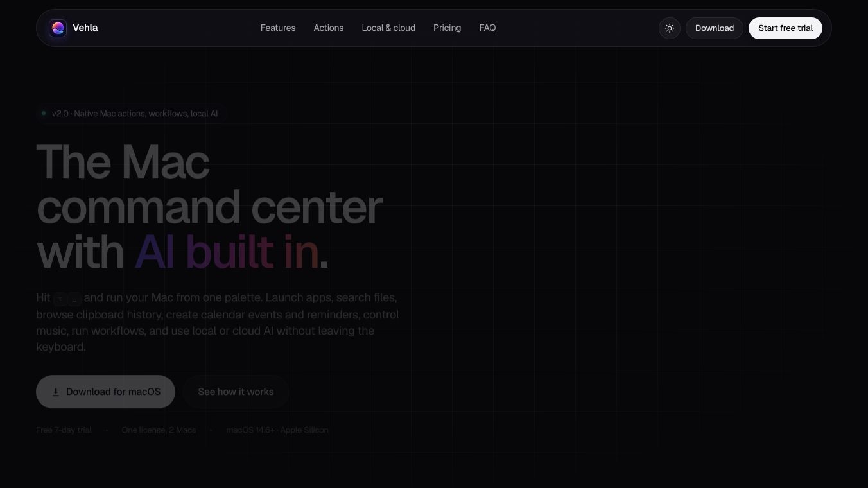
Task: Click the gradient 'AI built in' heading text
Action: coord(227,252)
